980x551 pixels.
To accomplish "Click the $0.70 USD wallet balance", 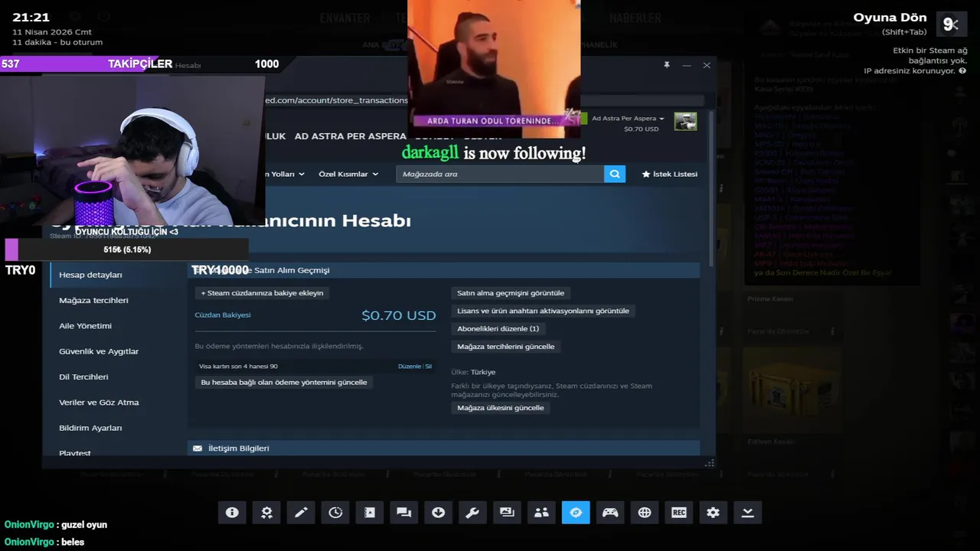I will click(398, 315).
